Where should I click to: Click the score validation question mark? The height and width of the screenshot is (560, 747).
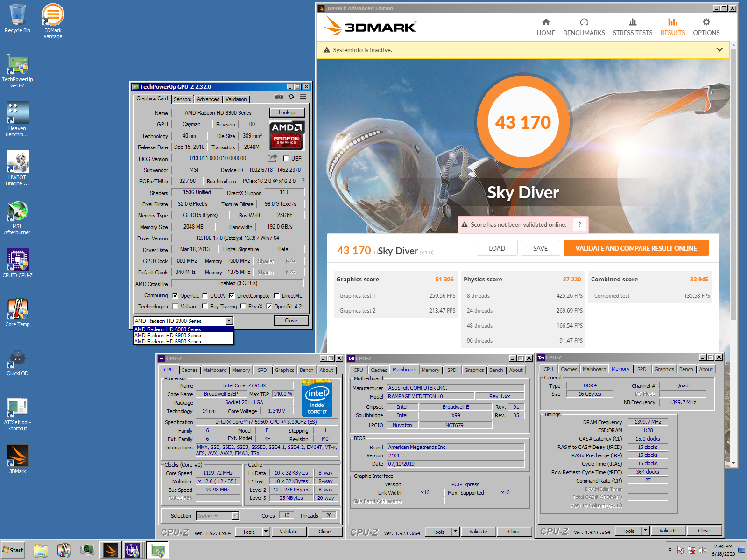(579, 224)
